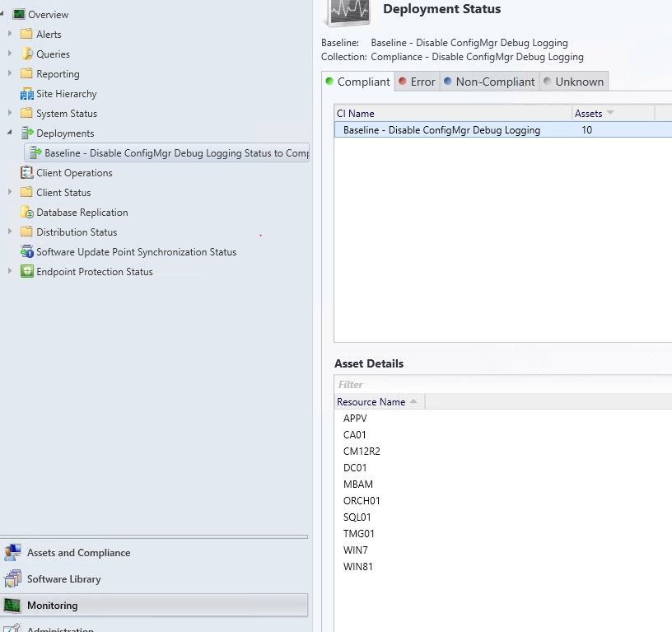Click the Software Library workspace icon
Image resolution: width=672 pixels, height=632 pixels.
[12, 578]
